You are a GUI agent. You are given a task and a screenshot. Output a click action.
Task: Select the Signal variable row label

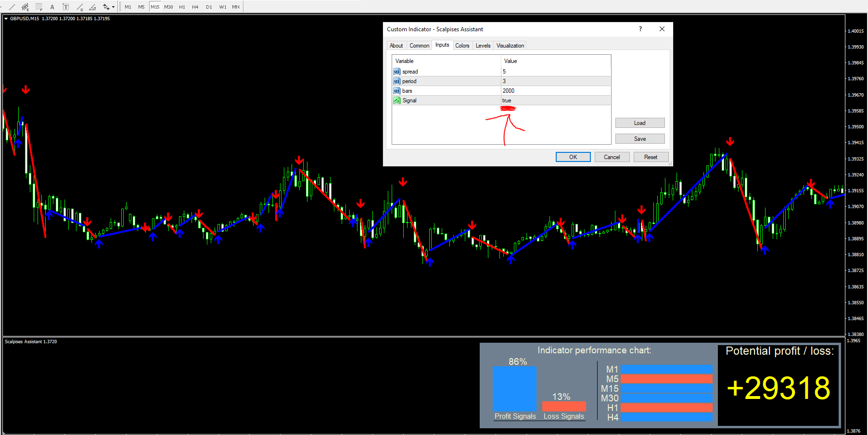(x=409, y=100)
